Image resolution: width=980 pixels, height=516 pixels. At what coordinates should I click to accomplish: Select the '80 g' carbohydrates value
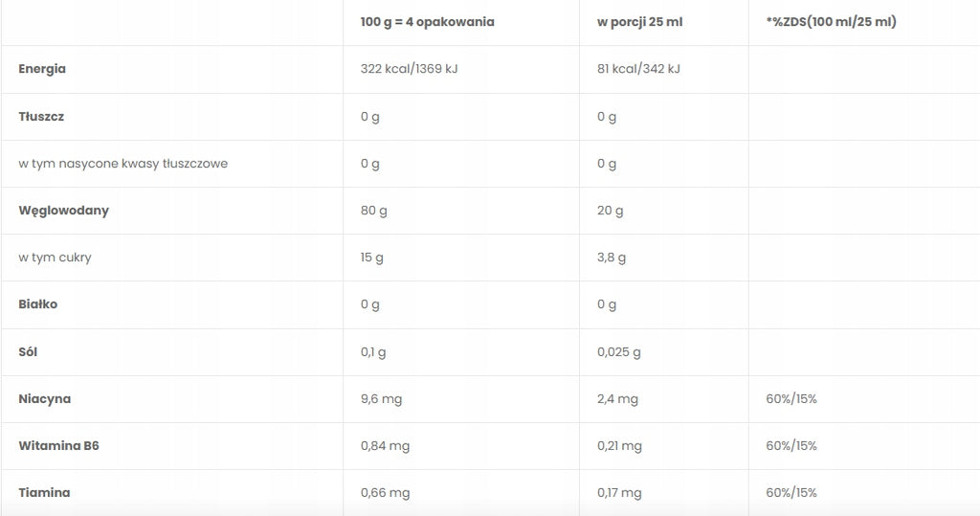[374, 211]
